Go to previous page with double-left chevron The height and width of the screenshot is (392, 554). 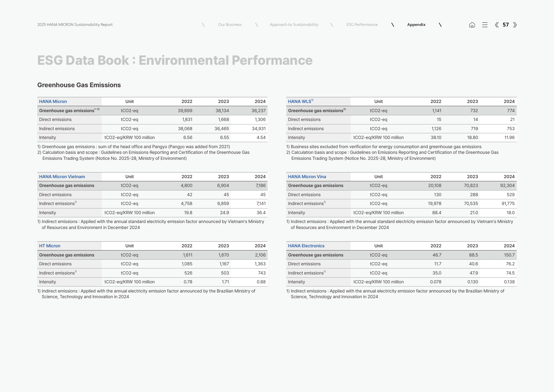pos(497,25)
